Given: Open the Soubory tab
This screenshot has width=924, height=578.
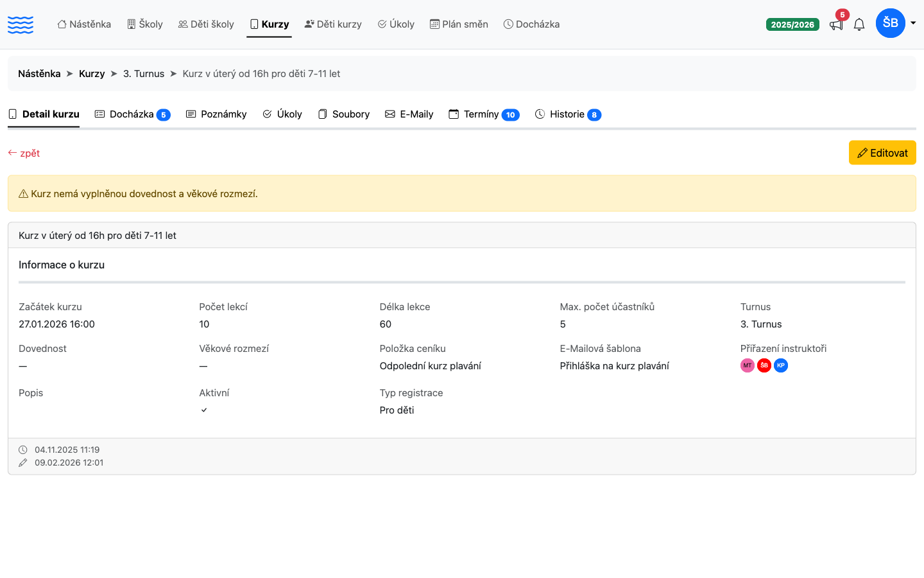Looking at the screenshot, I should point(344,114).
